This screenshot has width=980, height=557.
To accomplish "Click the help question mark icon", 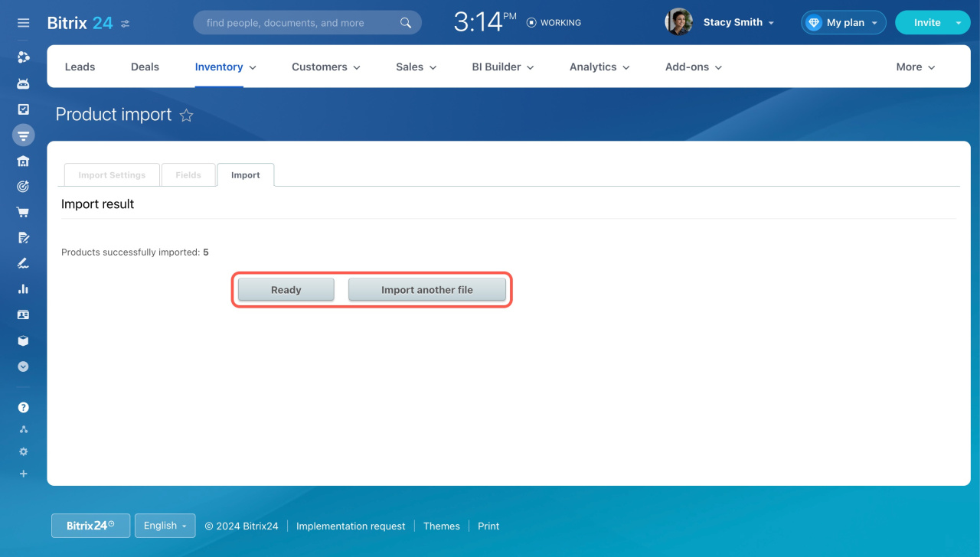I will pos(23,407).
